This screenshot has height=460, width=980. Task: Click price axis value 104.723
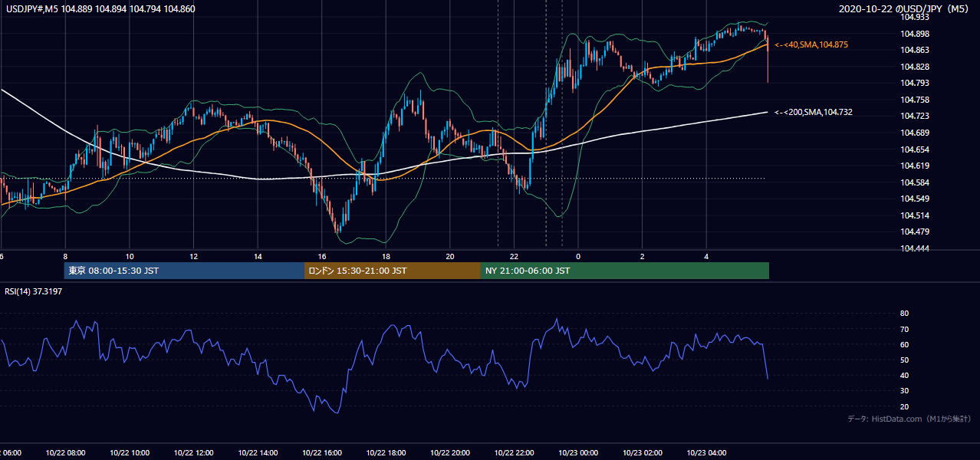tap(914, 116)
